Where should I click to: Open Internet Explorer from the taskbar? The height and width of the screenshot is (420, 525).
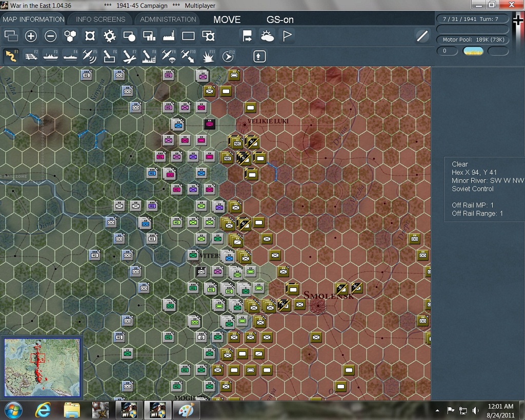click(x=43, y=410)
